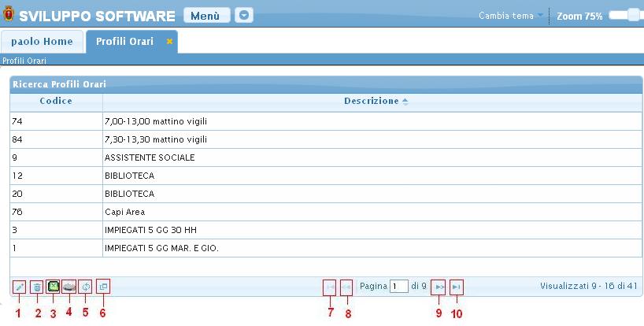Click the Pagina number input field
Image resolution: width=644 pixels, height=326 pixels.
(398, 287)
